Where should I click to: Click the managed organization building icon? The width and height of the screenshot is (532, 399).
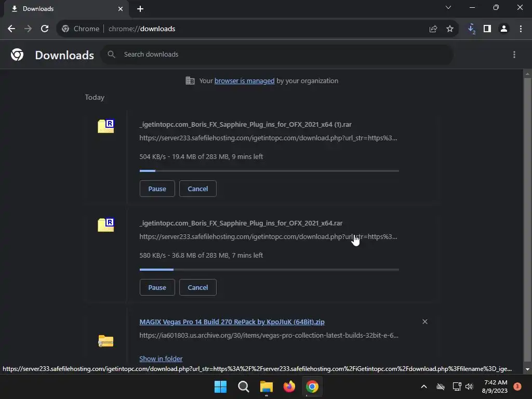point(190,81)
